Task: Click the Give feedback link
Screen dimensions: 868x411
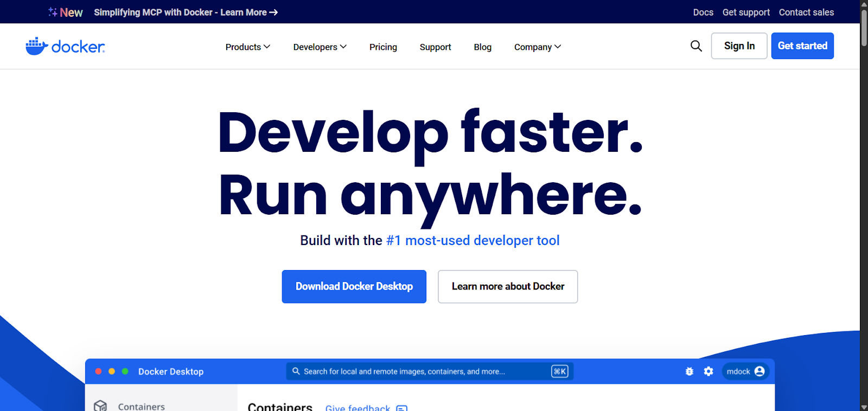Action: (x=358, y=408)
